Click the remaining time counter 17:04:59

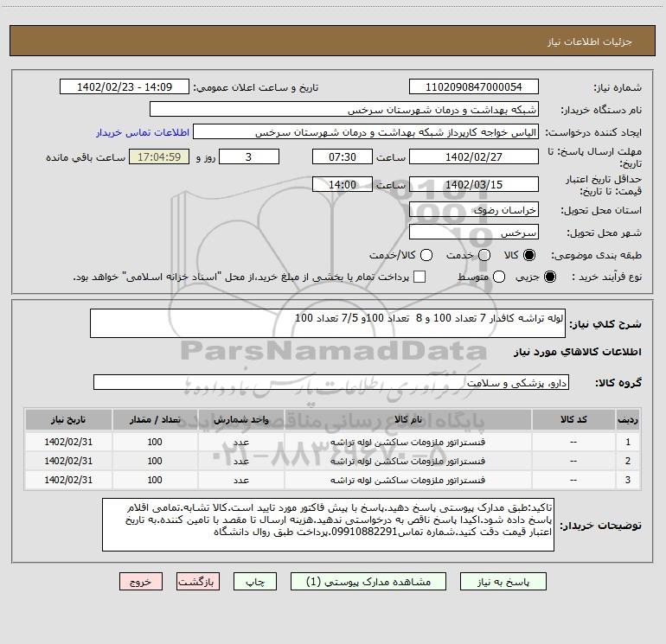pyautogui.click(x=159, y=156)
